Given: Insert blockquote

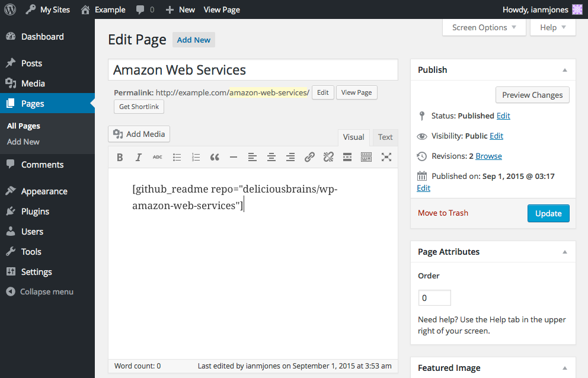Looking at the screenshot, I should pyautogui.click(x=215, y=157).
